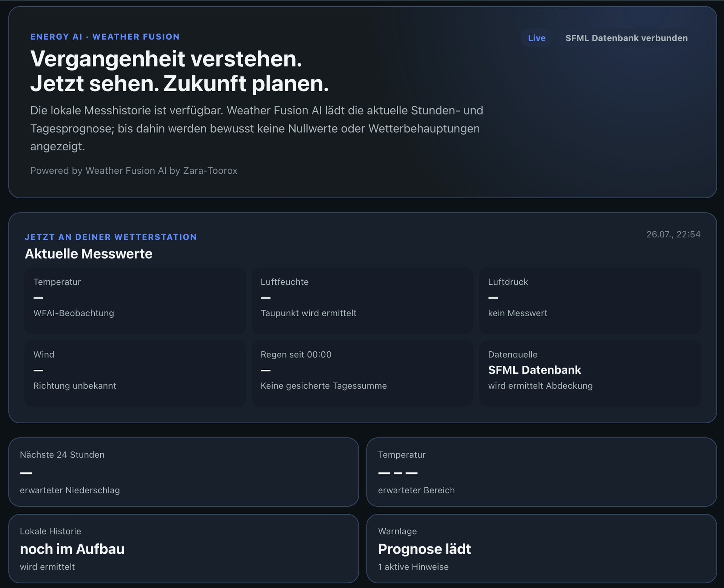Open the Temperatur measurement card
The width and height of the screenshot is (724, 588).
pyautogui.click(x=135, y=301)
